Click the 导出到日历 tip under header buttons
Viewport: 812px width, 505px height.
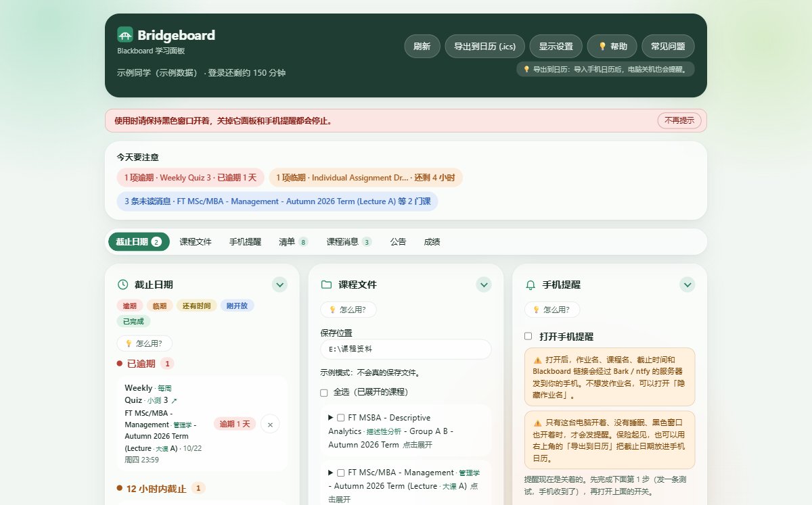[x=606, y=69]
